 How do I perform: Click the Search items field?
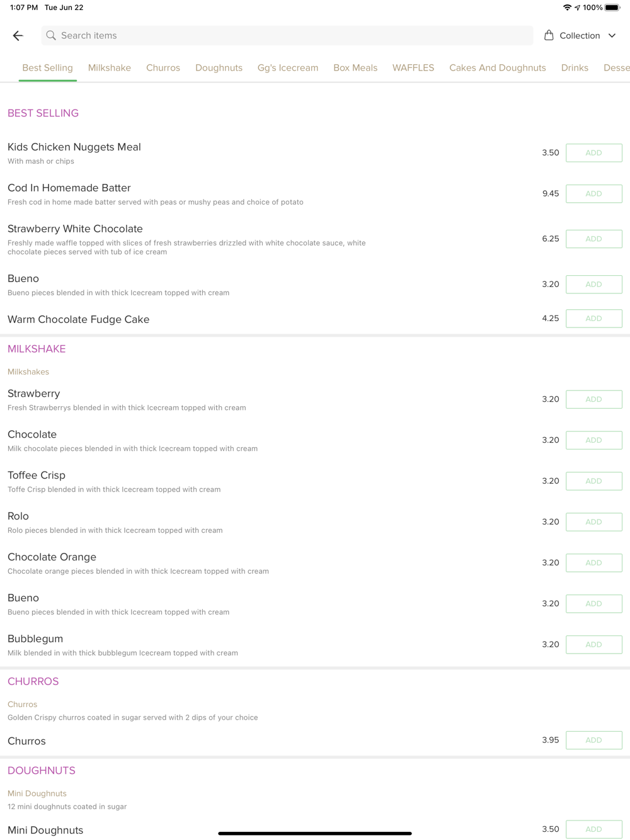coord(287,36)
